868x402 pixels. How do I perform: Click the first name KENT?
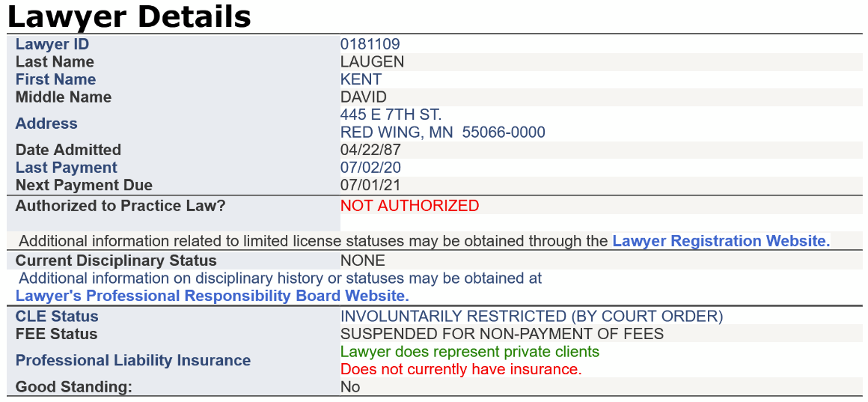(361, 79)
